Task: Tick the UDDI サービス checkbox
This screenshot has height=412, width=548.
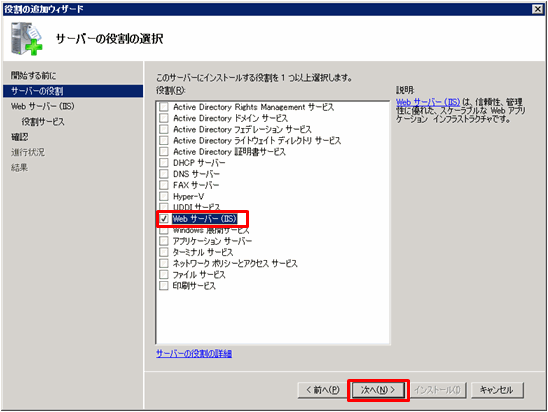Action: point(164,207)
